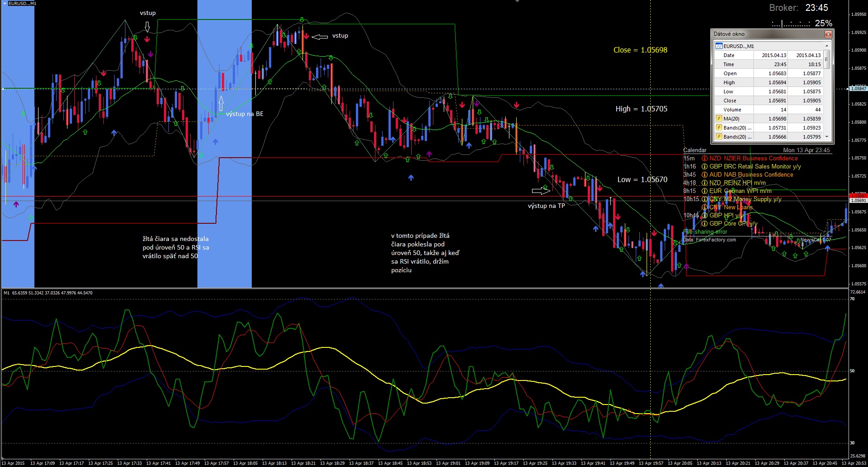Click the Mon 13 Apr 23:45 calendar timestamp
The image size is (868, 467).
tap(806, 150)
